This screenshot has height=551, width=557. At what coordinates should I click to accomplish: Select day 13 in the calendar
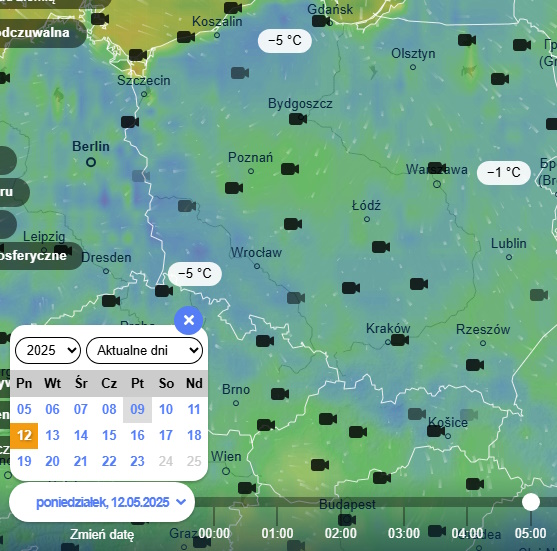[52, 435]
